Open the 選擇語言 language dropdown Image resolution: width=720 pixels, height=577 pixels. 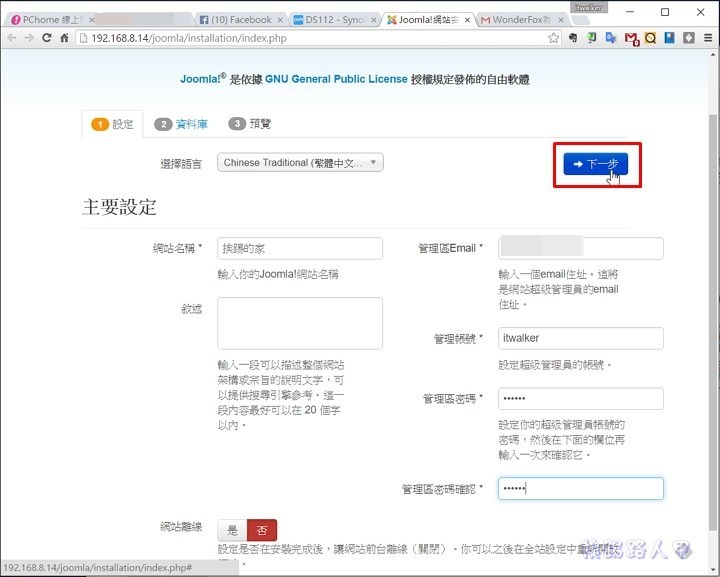pos(300,162)
